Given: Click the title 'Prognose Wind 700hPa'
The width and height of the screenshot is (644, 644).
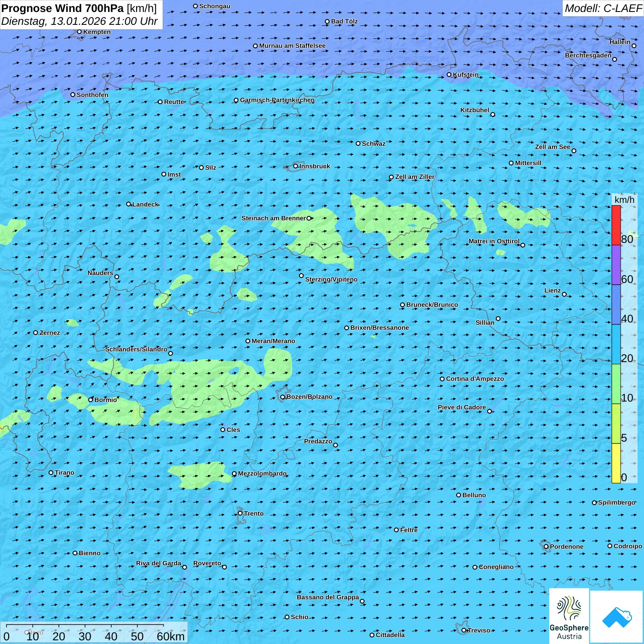Looking at the screenshot, I should point(63,8).
